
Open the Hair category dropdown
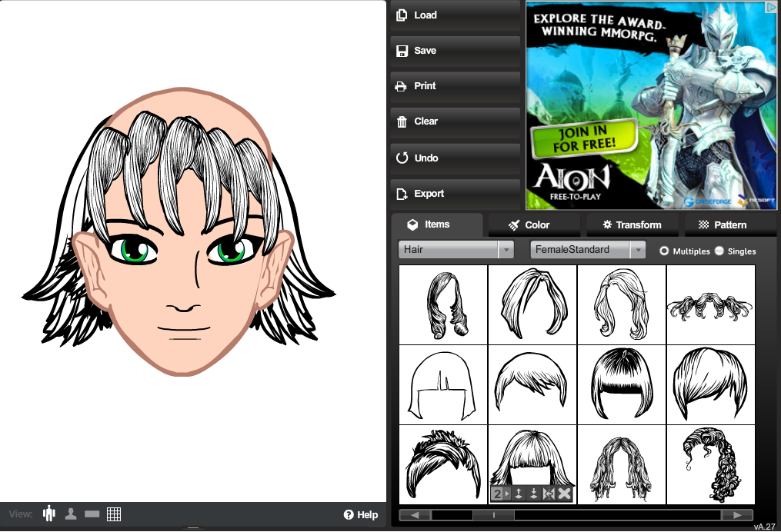tap(456, 250)
